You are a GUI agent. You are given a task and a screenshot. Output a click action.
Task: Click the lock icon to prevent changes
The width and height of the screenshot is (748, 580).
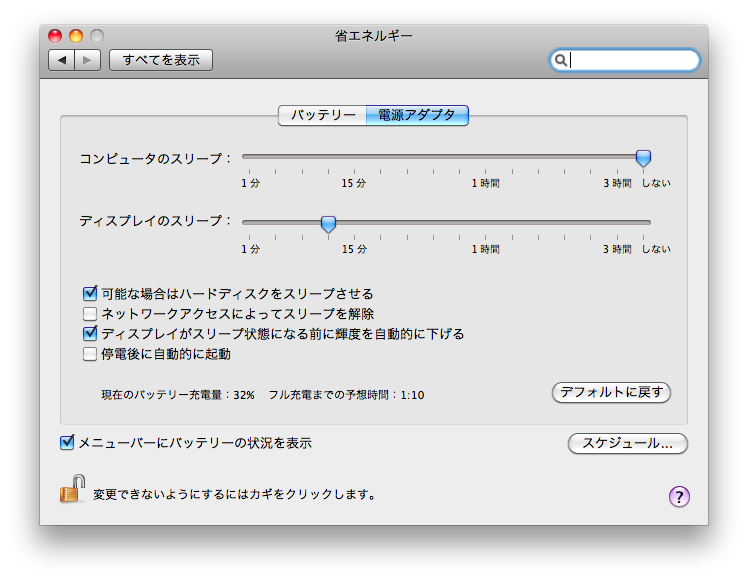[x=72, y=488]
